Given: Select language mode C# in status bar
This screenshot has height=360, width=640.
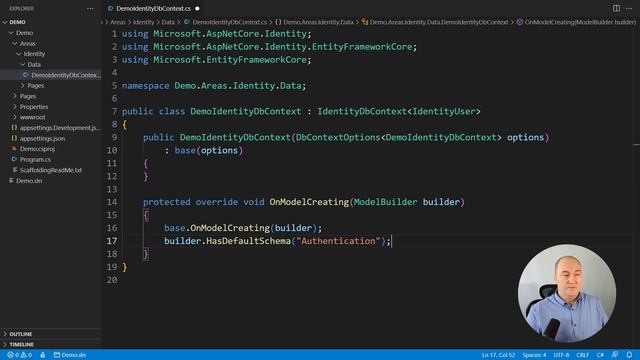Looking at the screenshot, I should point(600,355).
